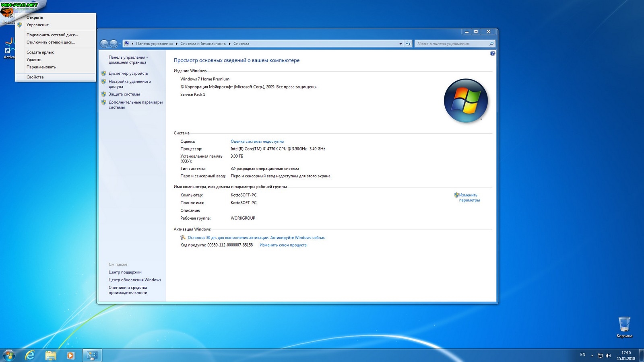Screen dimensions: 644x362
Task: Open Help with the blue question mark icon
Action: point(492,53)
